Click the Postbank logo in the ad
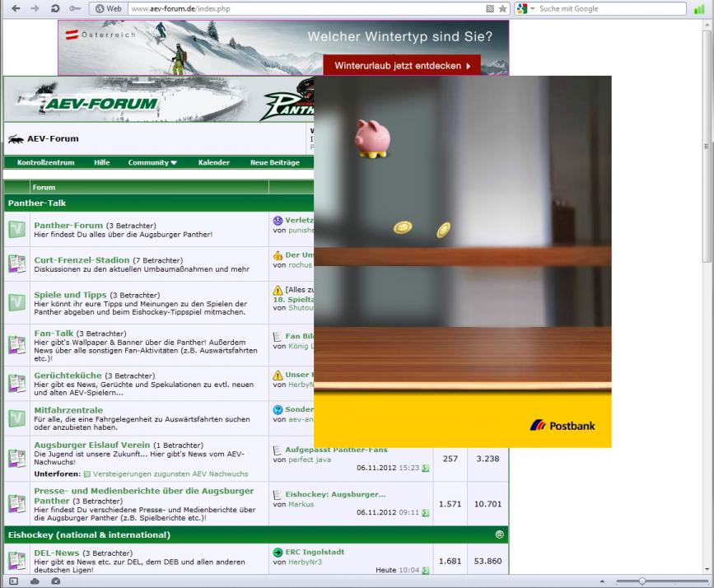714x588 pixels. (562, 426)
